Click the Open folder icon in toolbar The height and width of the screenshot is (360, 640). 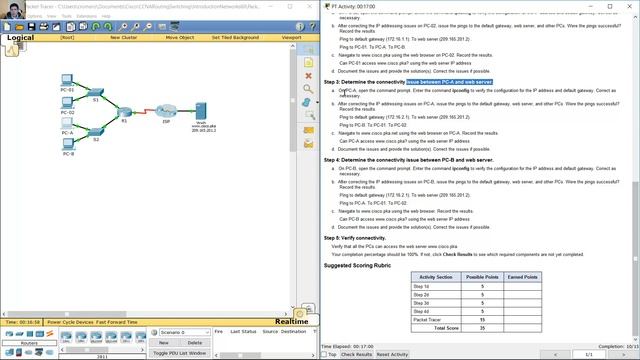tap(19, 27)
